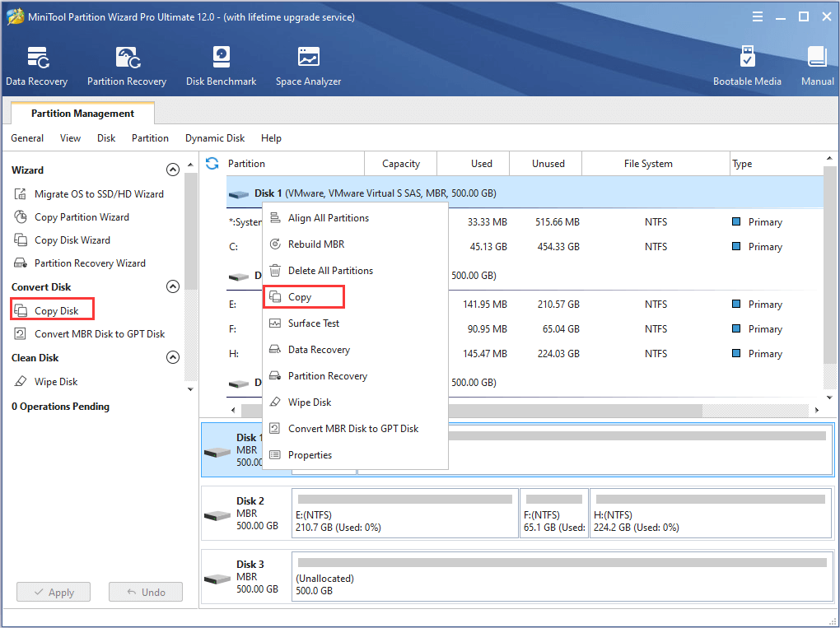Launch the Partition Recovery tool
The image size is (840, 628).
point(127,66)
